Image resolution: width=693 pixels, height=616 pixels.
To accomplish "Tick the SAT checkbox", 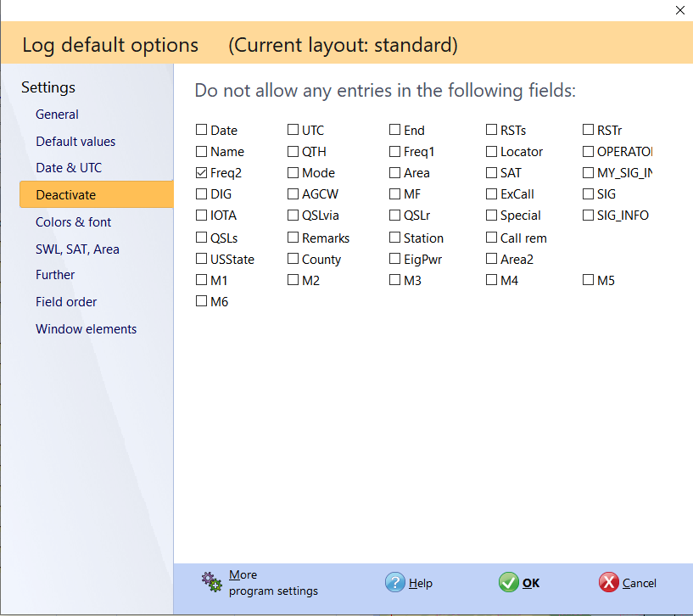I will 491,172.
